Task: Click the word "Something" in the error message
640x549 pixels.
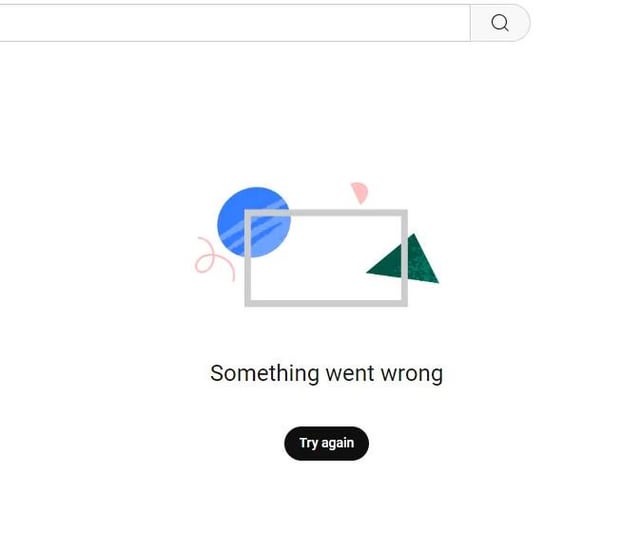Action: coord(264,374)
